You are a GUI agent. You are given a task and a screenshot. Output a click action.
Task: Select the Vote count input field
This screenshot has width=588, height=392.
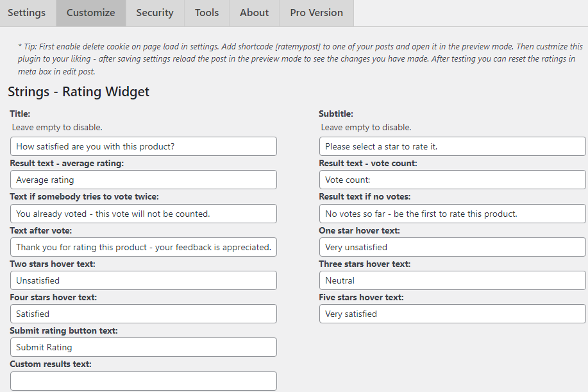point(452,180)
